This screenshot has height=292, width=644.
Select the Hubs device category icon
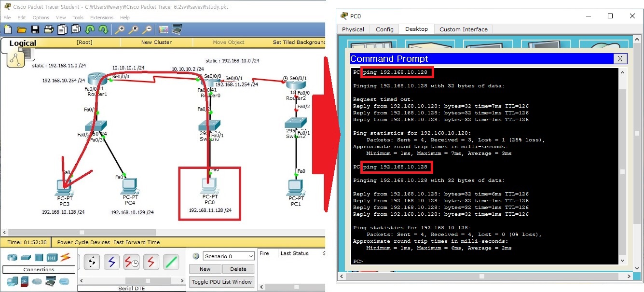[x=39, y=257]
